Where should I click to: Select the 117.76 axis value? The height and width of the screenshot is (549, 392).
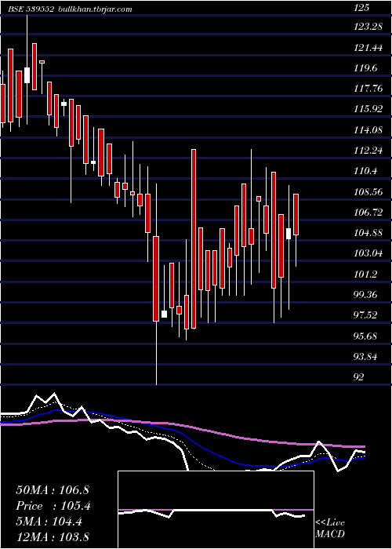pyautogui.click(x=368, y=88)
